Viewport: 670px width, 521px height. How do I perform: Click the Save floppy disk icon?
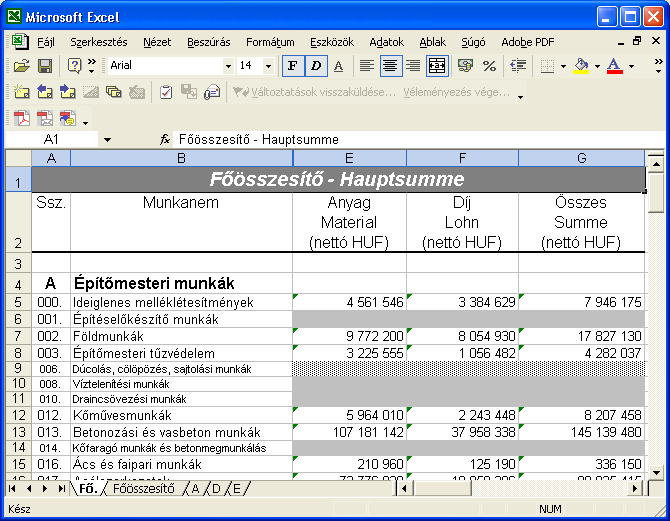point(45,66)
